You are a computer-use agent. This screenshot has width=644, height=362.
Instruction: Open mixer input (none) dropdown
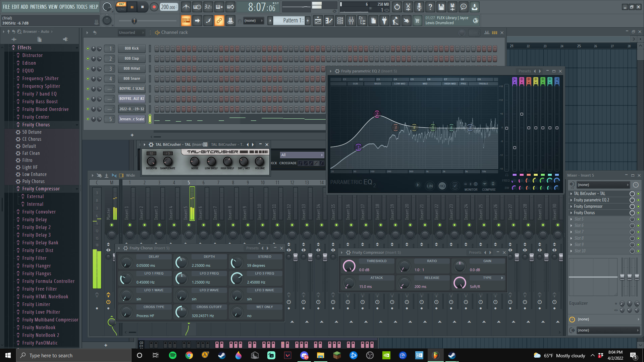603,185
